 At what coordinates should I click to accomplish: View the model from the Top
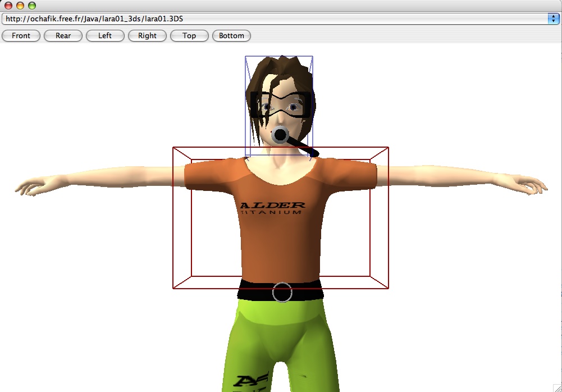189,35
